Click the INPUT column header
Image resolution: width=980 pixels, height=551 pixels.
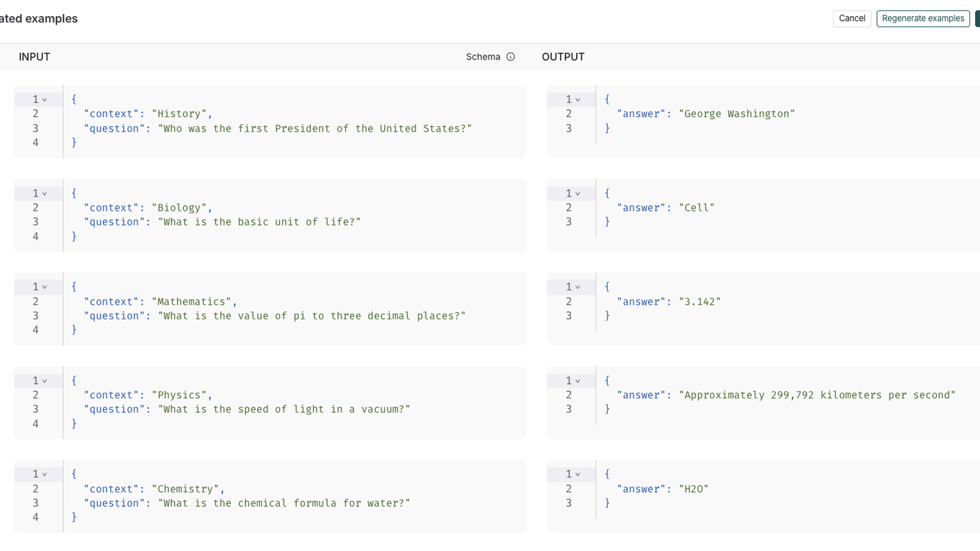tap(34, 57)
